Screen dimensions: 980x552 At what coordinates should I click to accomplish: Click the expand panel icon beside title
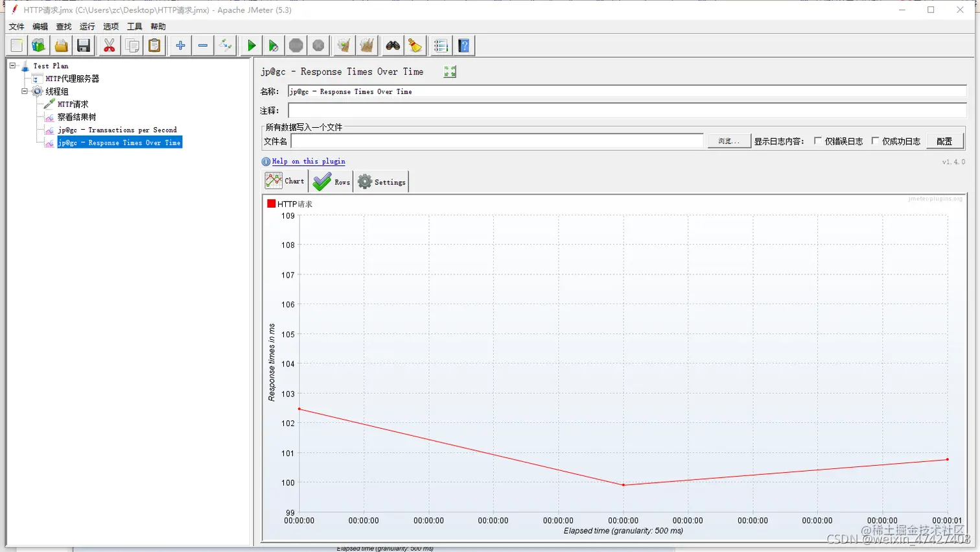coord(450,71)
